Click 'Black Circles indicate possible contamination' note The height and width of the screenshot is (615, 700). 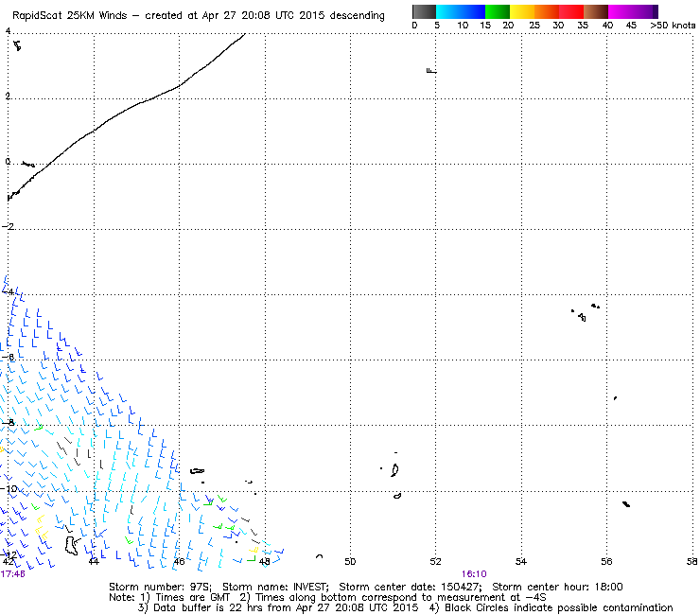pos(558,607)
